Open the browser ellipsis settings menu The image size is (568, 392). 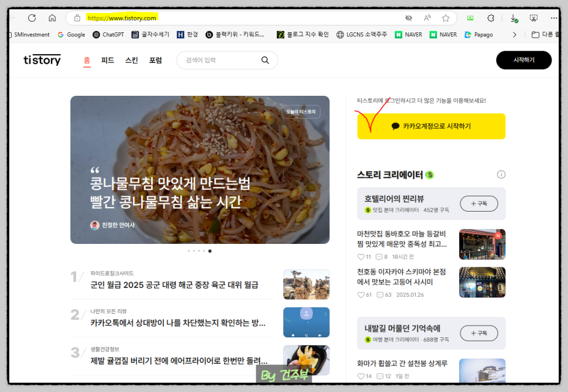pos(554,17)
